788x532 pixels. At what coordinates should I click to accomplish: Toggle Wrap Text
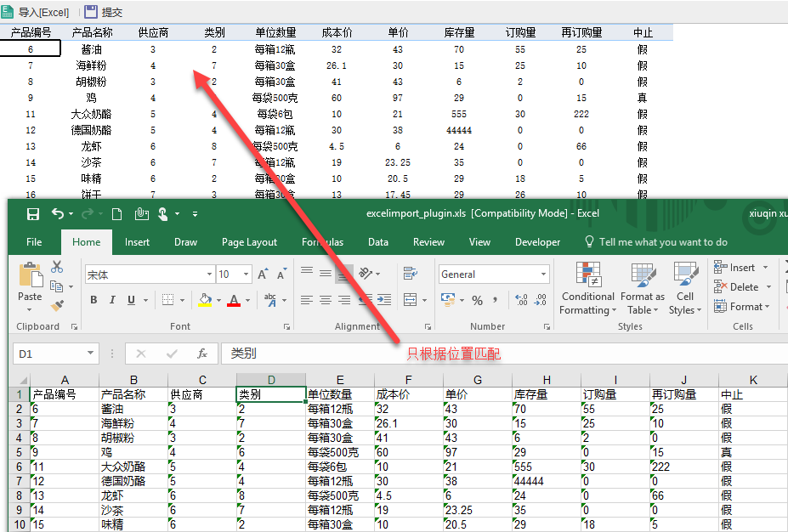(410, 273)
